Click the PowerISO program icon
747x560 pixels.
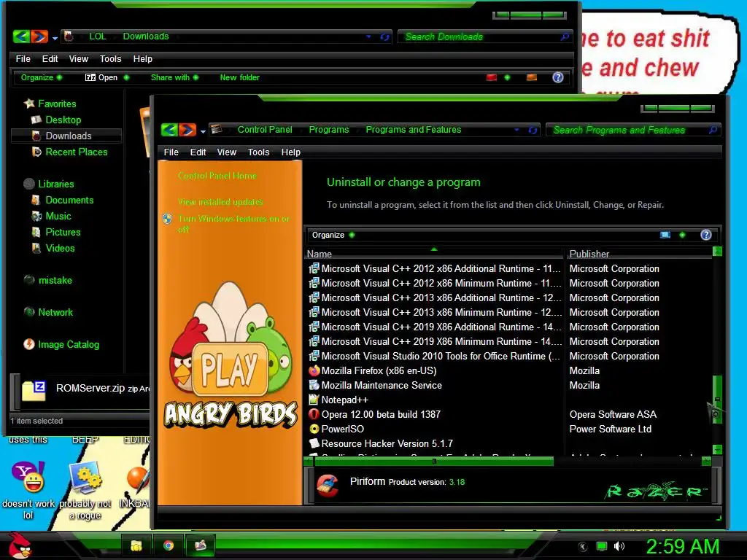(x=314, y=429)
